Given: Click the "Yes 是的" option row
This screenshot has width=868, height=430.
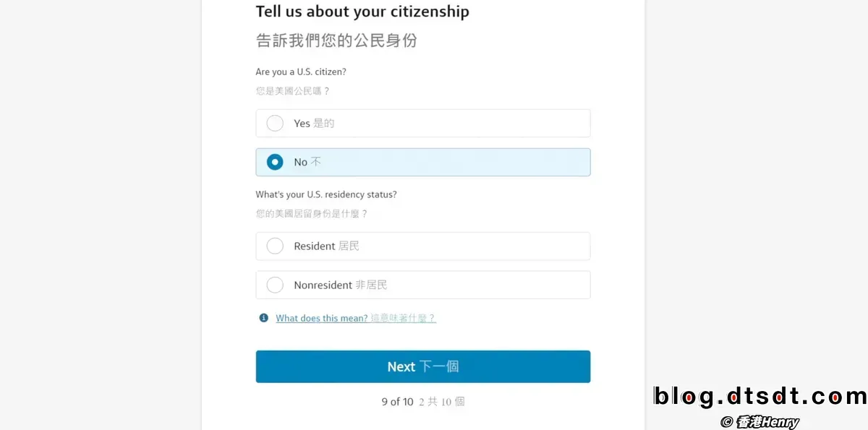Looking at the screenshot, I should [x=423, y=123].
